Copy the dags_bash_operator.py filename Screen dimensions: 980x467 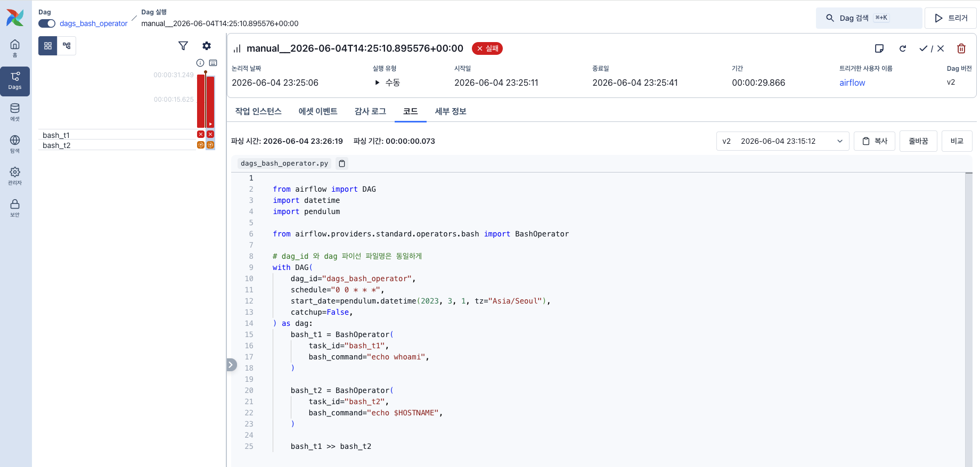342,163
